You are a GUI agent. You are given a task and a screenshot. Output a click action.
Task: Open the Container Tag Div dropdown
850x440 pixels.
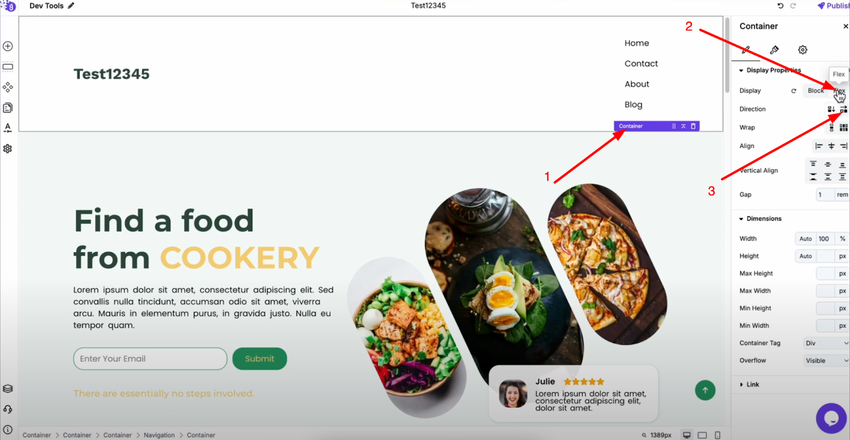[826, 343]
